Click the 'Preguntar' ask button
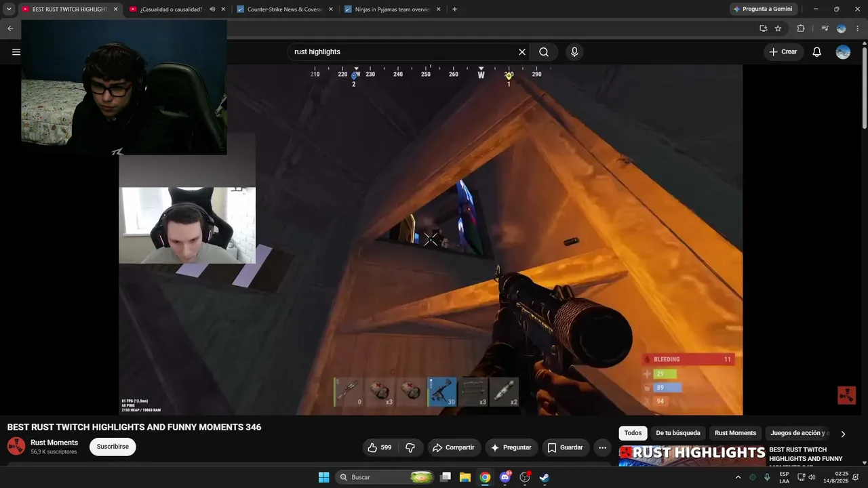This screenshot has width=868, height=488. 511,447
